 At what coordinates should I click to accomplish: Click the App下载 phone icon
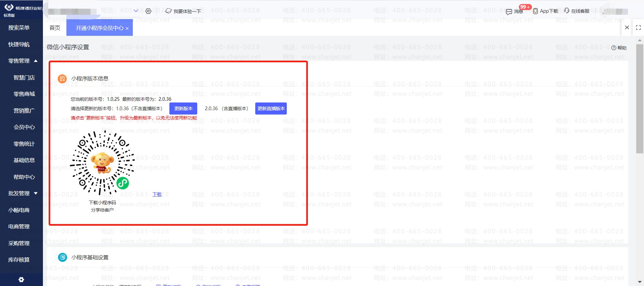(x=535, y=11)
